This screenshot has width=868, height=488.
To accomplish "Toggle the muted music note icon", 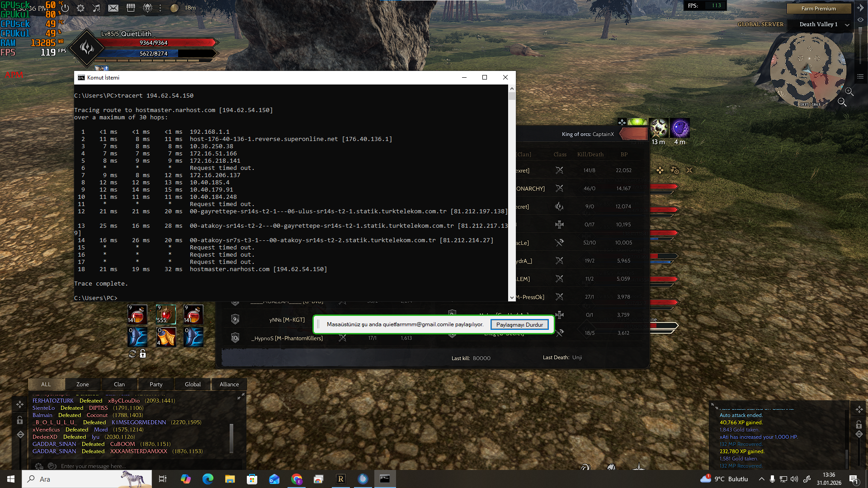I will coord(96,8).
